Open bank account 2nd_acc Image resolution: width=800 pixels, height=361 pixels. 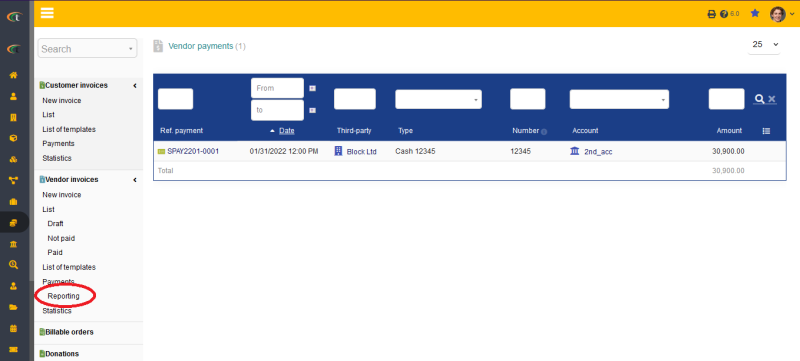tap(598, 152)
